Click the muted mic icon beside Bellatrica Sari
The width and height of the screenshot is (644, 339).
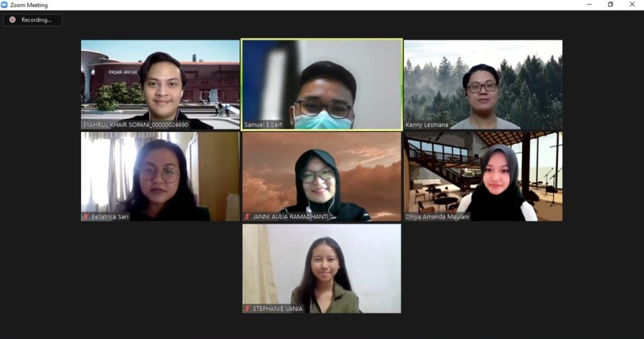coord(86,216)
